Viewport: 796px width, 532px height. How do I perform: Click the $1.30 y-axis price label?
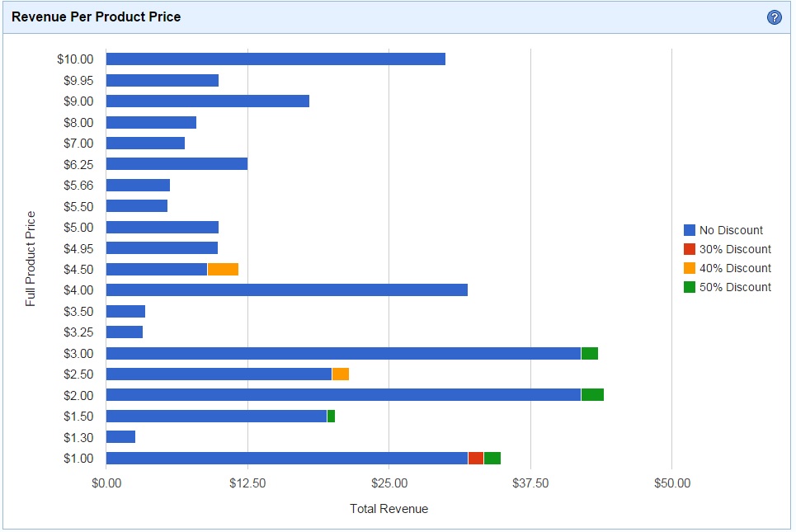[78, 438]
